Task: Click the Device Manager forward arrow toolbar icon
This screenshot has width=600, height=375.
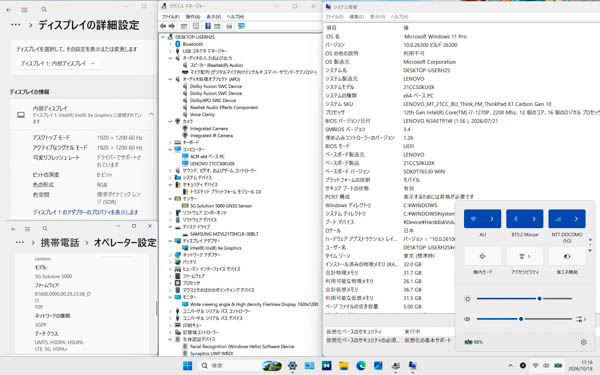Action: coord(172,26)
